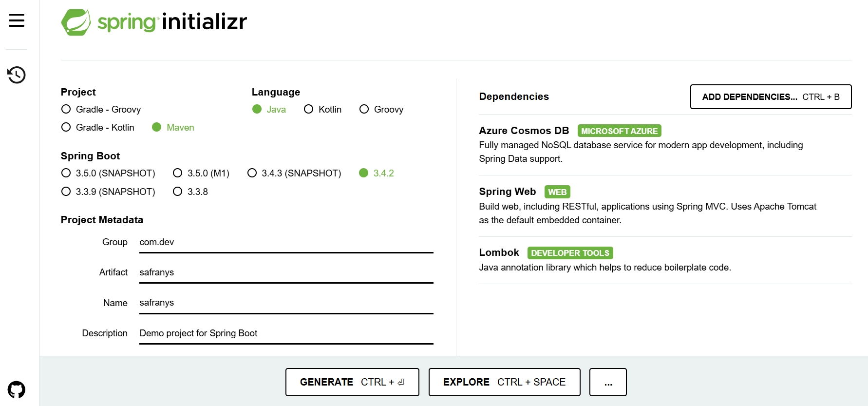Click the Spring Boot section heading
The width and height of the screenshot is (868, 406).
coord(90,156)
